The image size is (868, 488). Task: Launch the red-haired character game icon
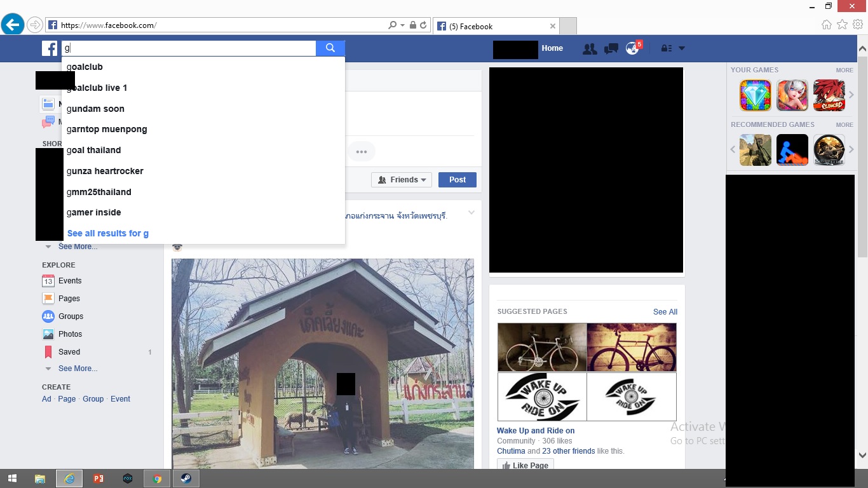[829, 95]
